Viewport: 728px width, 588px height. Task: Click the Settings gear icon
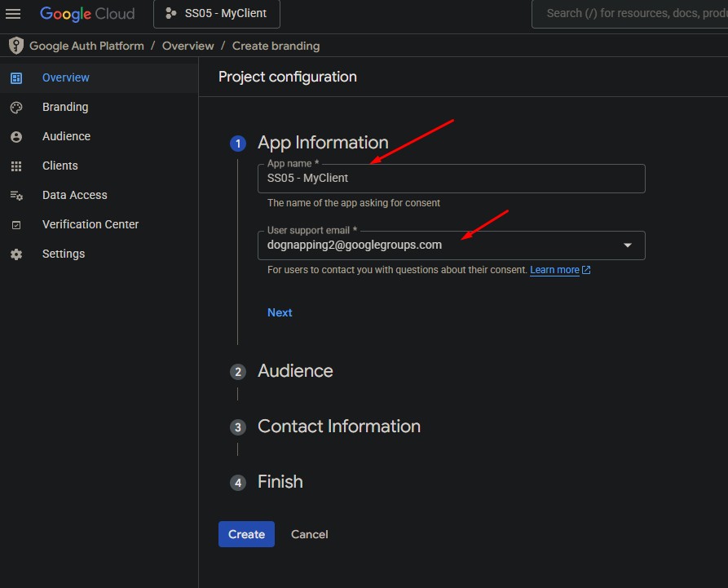16,254
